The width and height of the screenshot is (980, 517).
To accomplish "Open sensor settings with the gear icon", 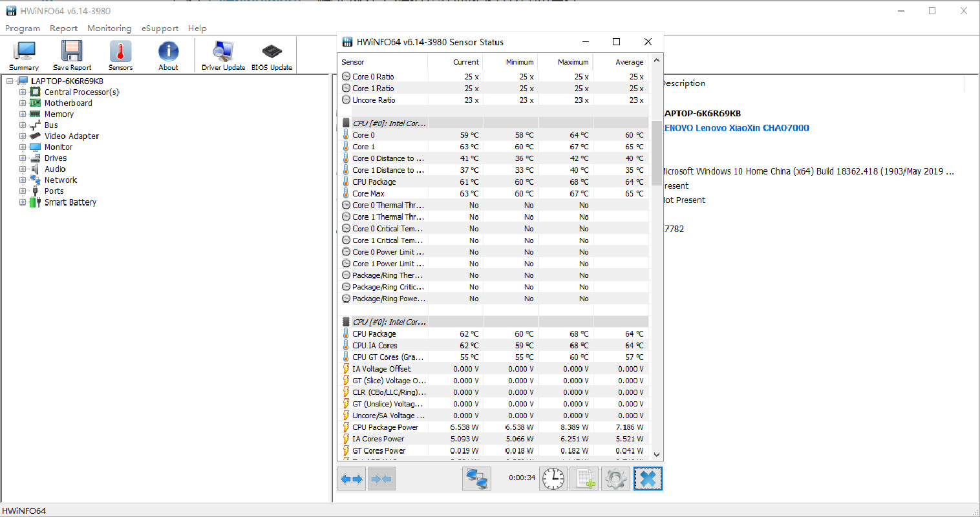I will [615, 479].
